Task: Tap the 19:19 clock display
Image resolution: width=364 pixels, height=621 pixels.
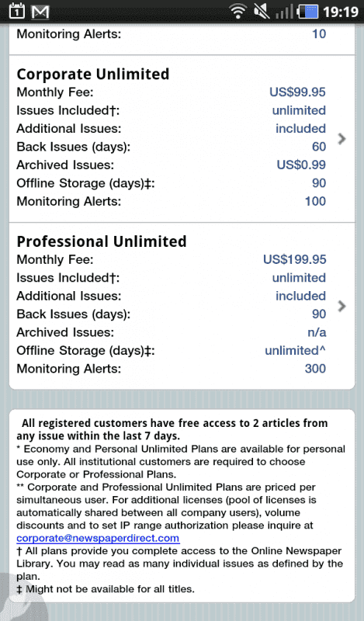Action: [340, 12]
